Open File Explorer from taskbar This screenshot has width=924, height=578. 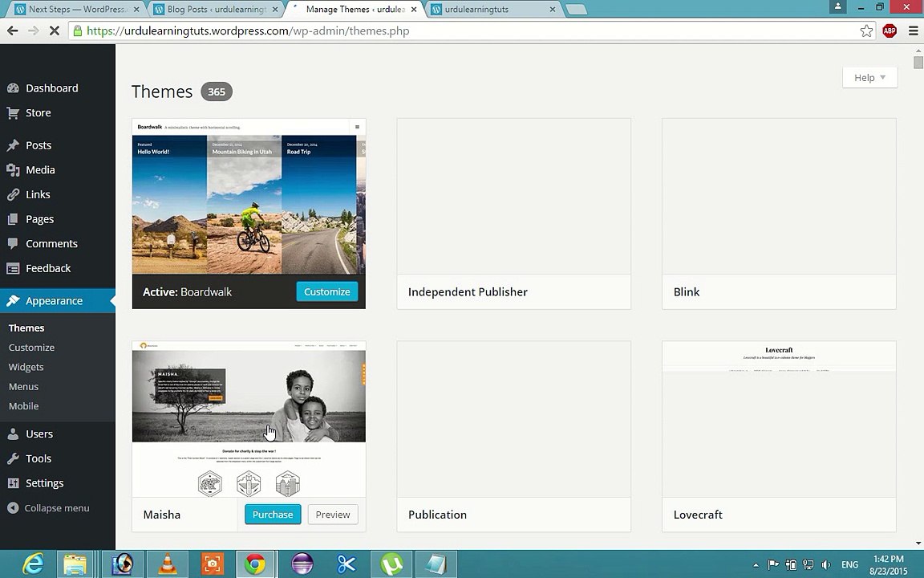coord(75,564)
